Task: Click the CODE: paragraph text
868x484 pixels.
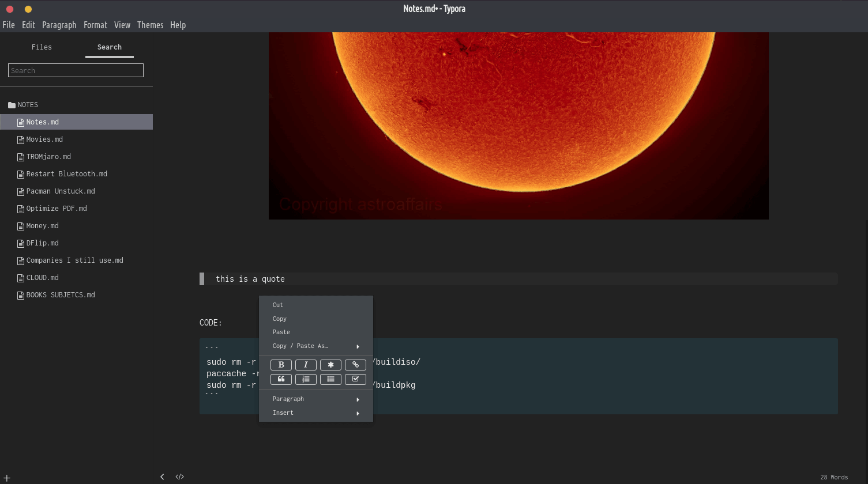Action: (211, 323)
